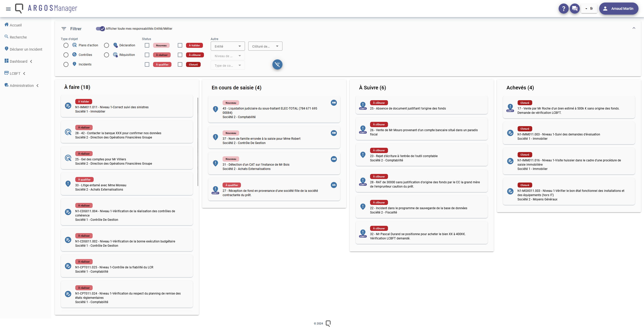644x327 pixels.
Task: Open card 28 - 42 Contacter la banque XXX
Action: pos(127,132)
